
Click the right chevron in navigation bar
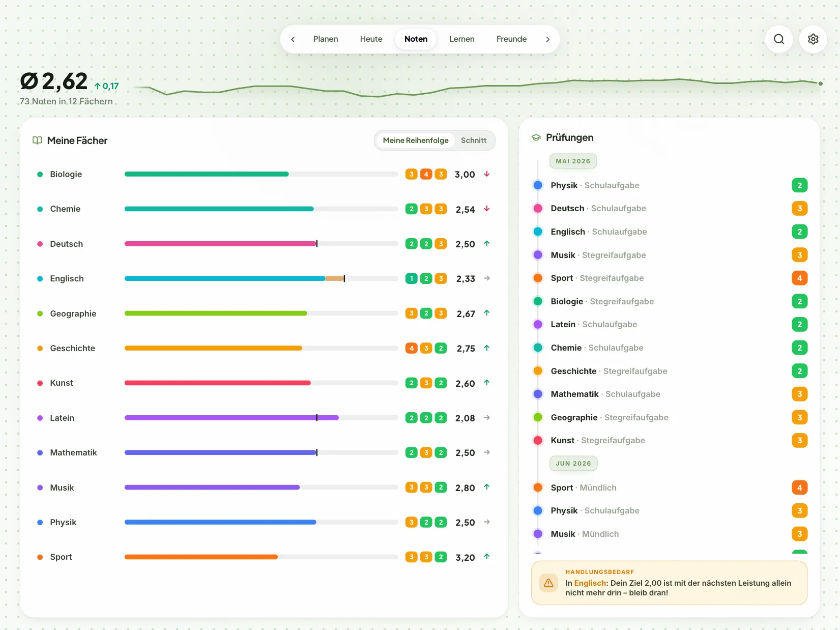[547, 39]
